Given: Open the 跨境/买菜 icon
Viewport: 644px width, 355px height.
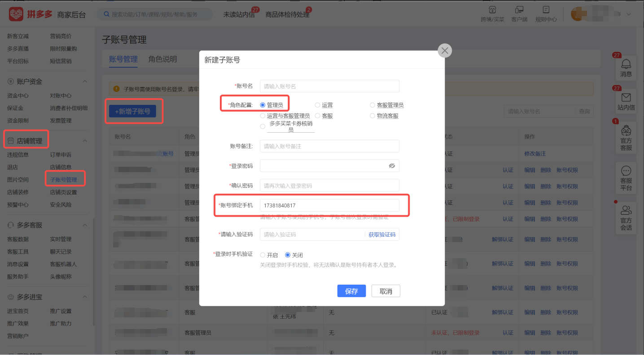Looking at the screenshot, I should pyautogui.click(x=492, y=10).
